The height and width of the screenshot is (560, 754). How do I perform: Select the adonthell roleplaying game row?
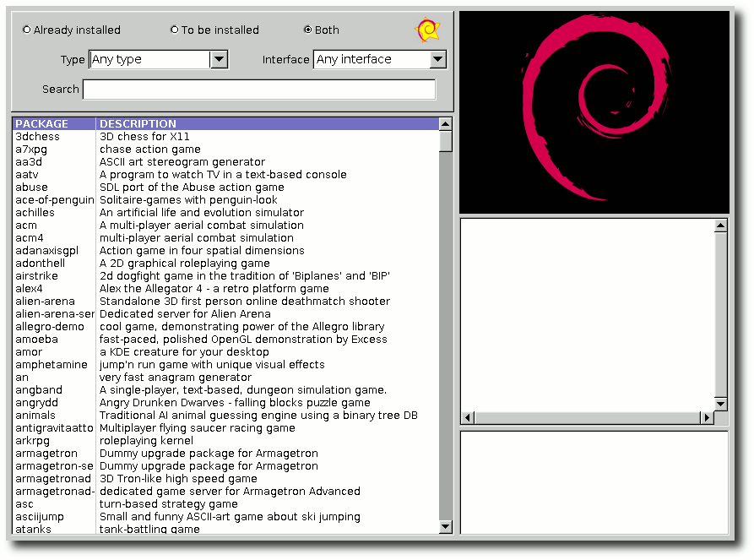(226, 264)
